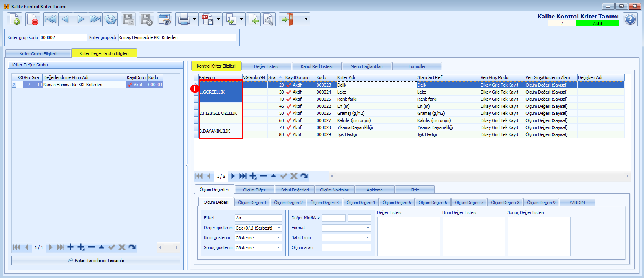The width and height of the screenshot is (644, 278).
Task: Cancel changes with the floppy X icon
Action: [146, 19]
